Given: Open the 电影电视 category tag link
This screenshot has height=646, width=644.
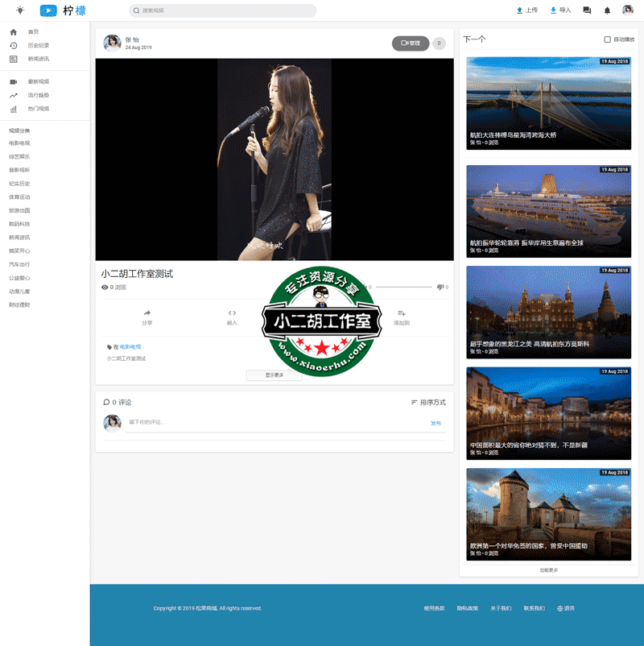Looking at the screenshot, I should (130, 346).
